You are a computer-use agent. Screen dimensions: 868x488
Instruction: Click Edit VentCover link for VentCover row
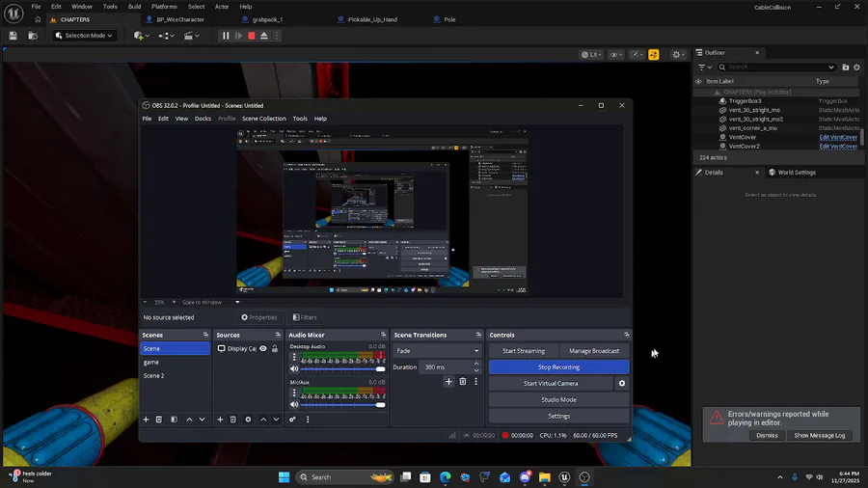[x=838, y=137]
